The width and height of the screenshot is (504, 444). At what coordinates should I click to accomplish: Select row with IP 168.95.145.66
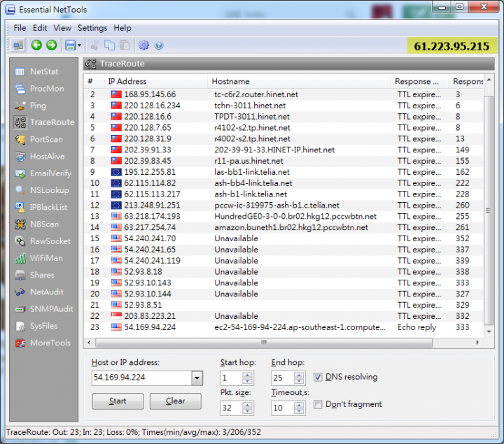point(283,94)
